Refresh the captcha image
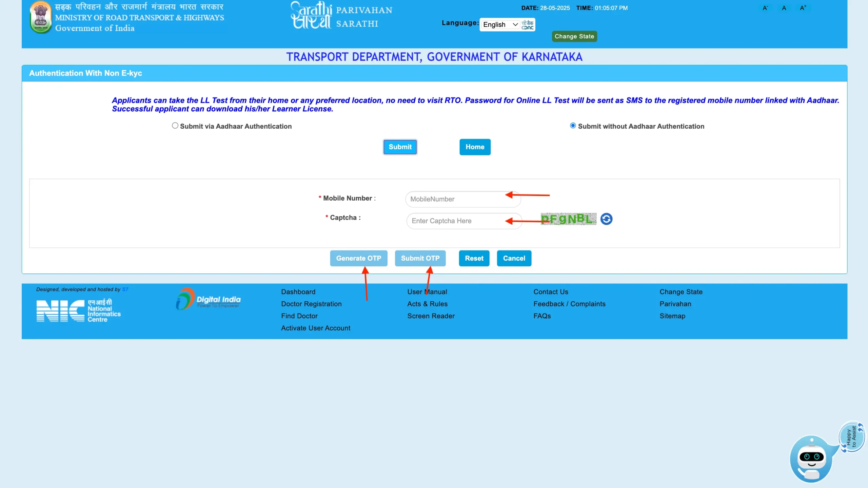Image resolution: width=868 pixels, height=488 pixels. (606, 219)
